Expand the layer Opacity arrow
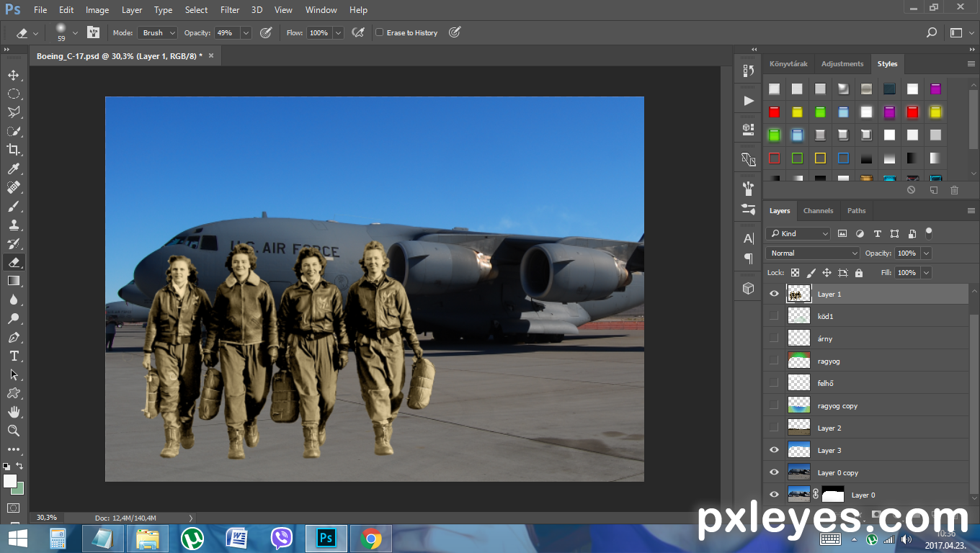980x553 pixels. click(x=926, y=253)
